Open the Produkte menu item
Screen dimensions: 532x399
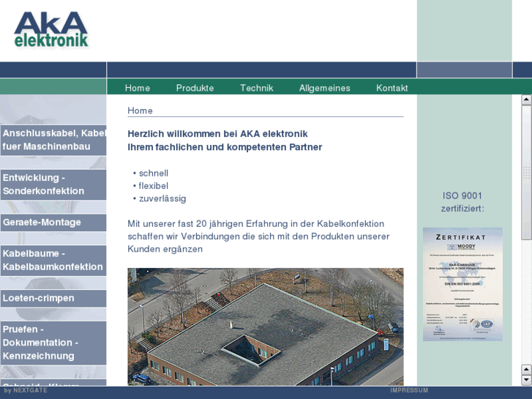pos(195,88)
